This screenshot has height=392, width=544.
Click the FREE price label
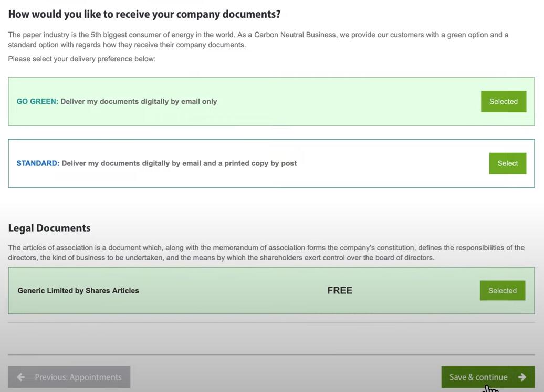pyautogui.click(x=340, y=291)
